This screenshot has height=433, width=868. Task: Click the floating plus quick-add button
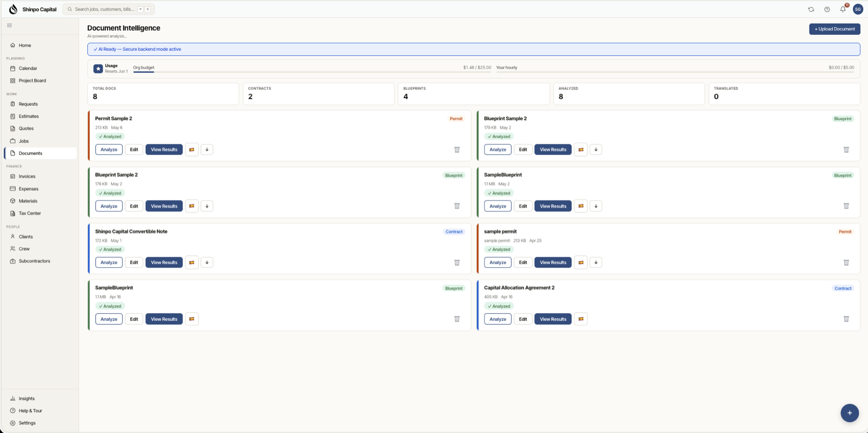pos(850,413)
